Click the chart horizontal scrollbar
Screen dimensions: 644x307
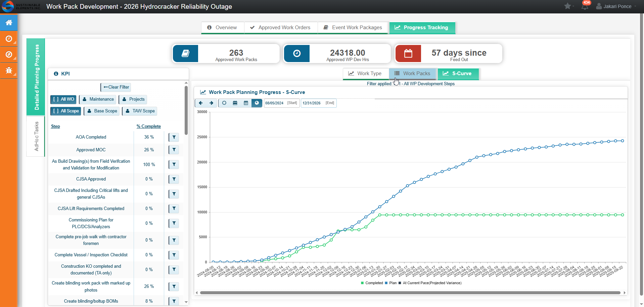click(x=410, y=293)
